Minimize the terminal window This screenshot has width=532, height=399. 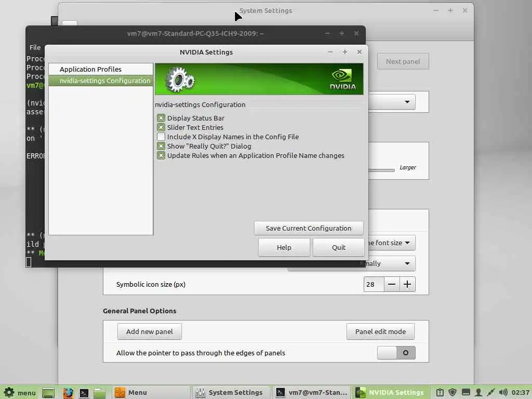[327, 33]
